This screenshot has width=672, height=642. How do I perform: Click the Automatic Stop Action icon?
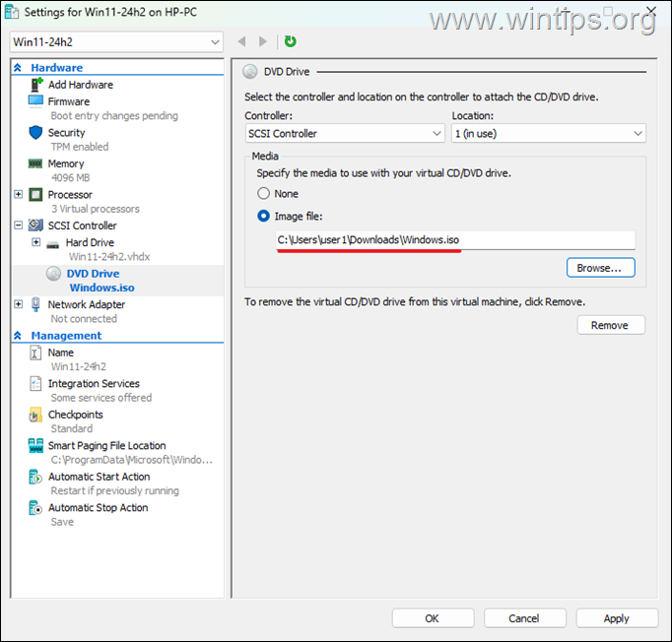tap(35, 507)
